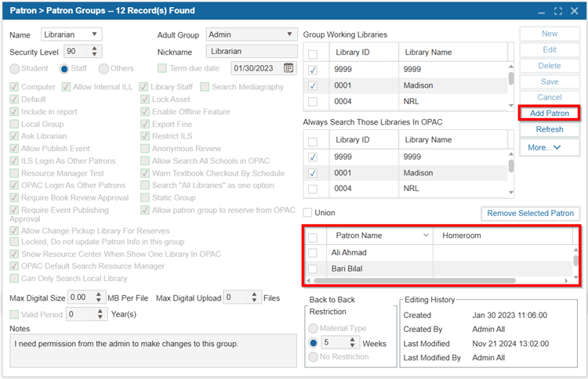Maximize the Patron Groups window

pos(558,11)
